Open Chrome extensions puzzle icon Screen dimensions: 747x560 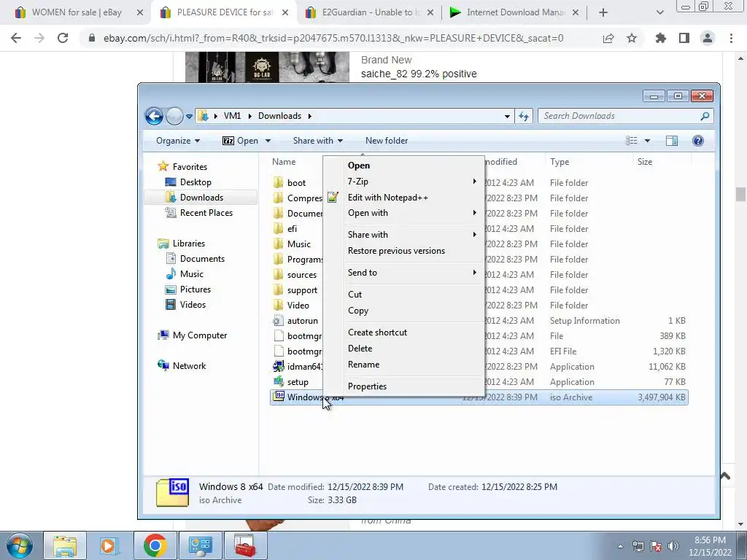click(x=661, y=38)
